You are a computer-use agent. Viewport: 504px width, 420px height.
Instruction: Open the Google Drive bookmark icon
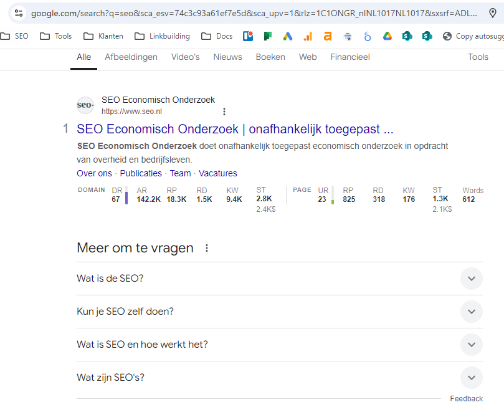click(x=387, y=36)
